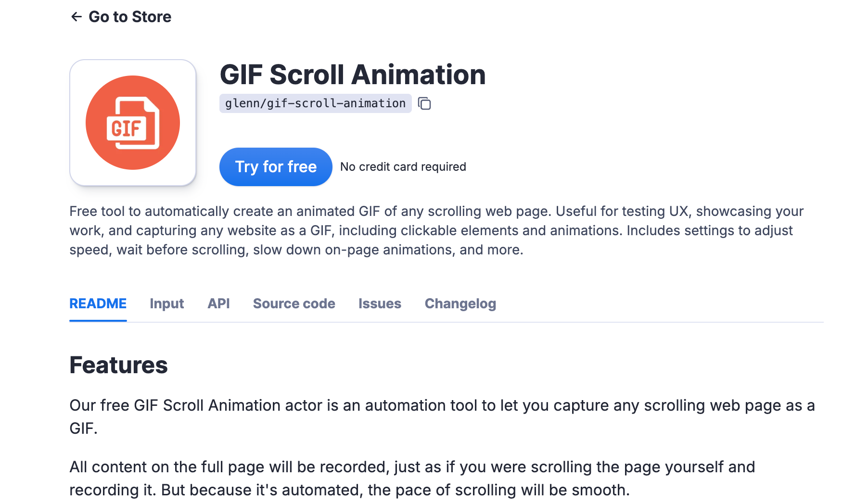The width and height of the screenshot is (868, 504).
Task: Click the copy-to-clipboard icon beside the badge
Action: [424, 103]
